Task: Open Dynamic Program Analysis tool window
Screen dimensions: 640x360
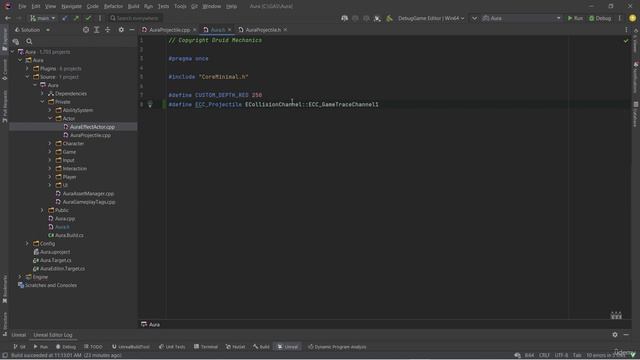Action: [337, 347]
